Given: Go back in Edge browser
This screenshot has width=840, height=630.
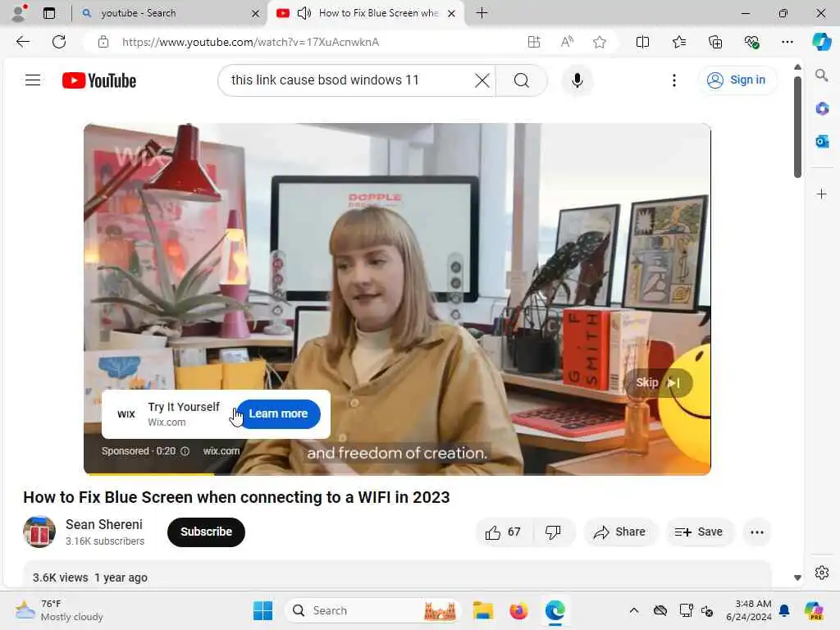Looking at the screenshot, I should pyautogui.click(x=22, y=42).
